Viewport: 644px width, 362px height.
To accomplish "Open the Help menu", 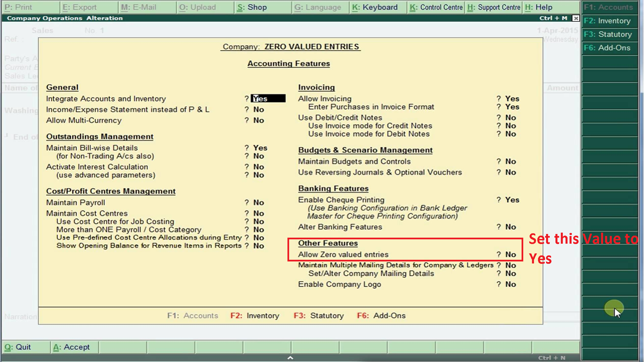I will pos(551,7).
